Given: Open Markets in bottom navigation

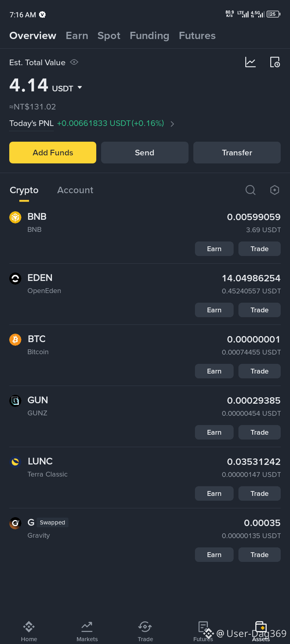Looking at the screenshot, I should tap(87, 631).
